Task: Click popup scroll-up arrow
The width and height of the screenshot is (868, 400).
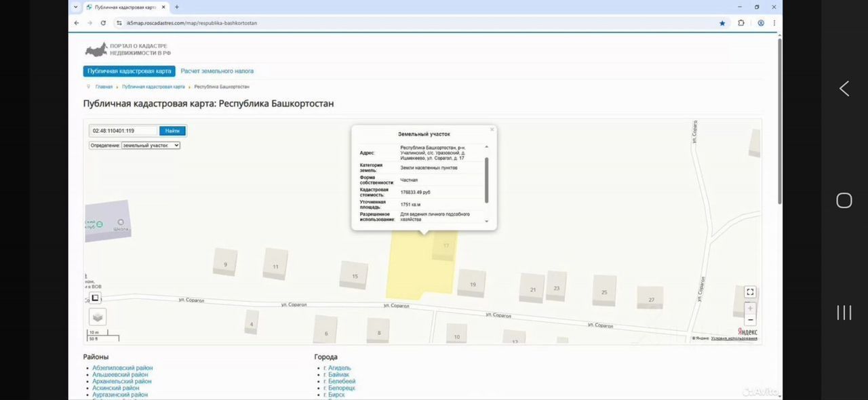Action: pyautogui.click(x=486, y=147)
